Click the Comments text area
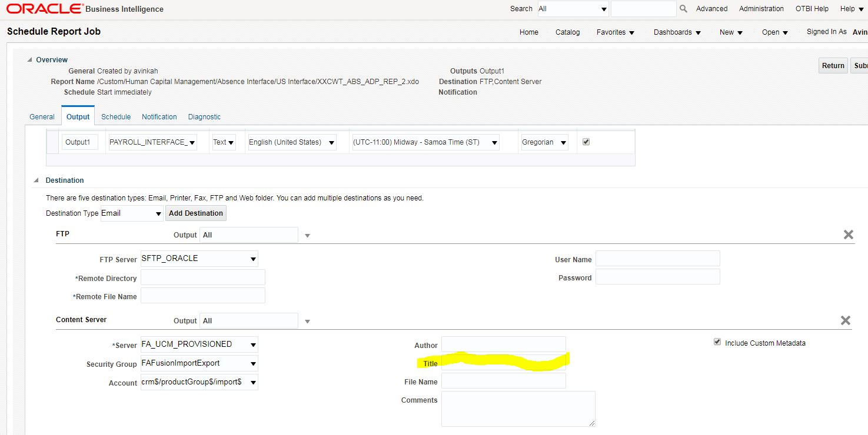The height and width of the screenshot is (435, 868). (x=518, y=409)
